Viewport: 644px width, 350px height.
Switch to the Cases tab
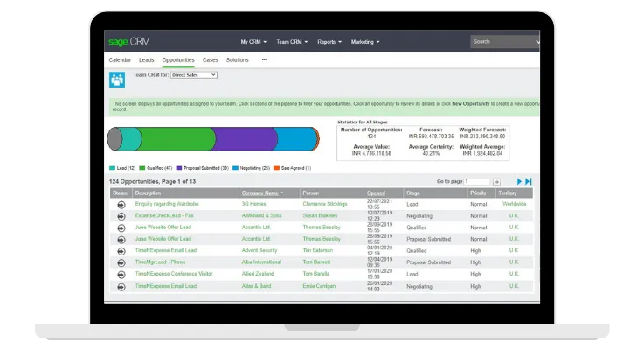(211, 60)
